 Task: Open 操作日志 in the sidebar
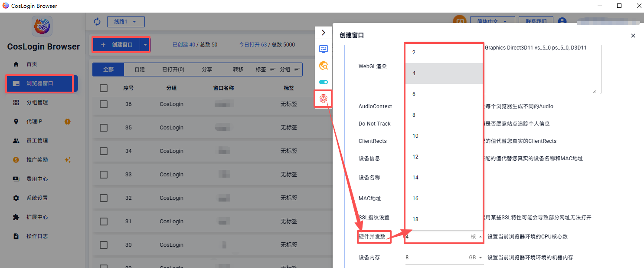37,236
